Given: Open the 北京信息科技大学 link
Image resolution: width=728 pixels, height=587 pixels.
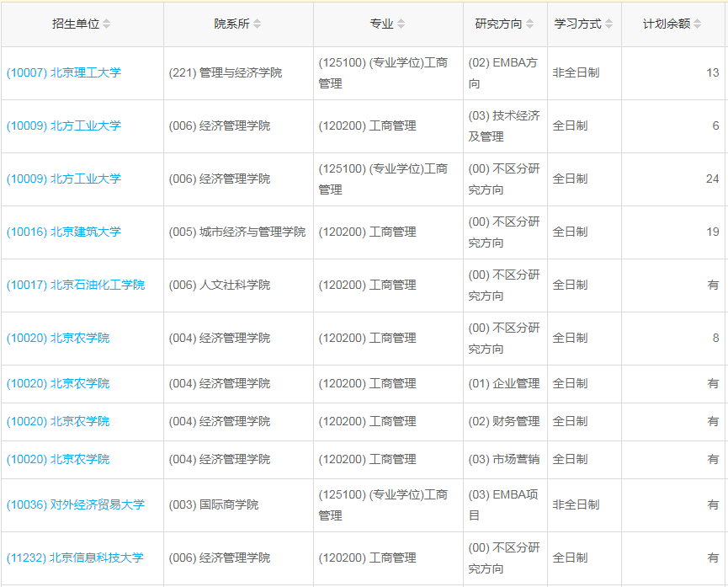Looking at the screenshot, I should [x=75, y=558].
